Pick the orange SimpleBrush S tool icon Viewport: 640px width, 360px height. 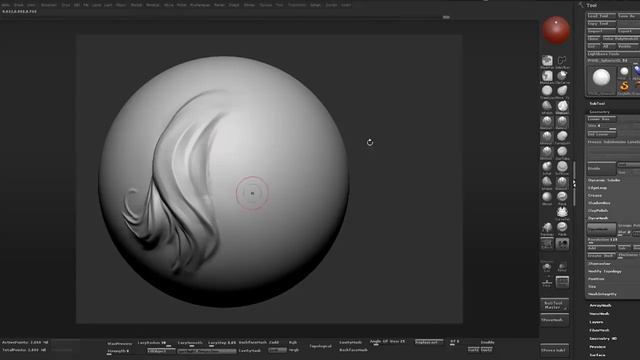point(624,87)
